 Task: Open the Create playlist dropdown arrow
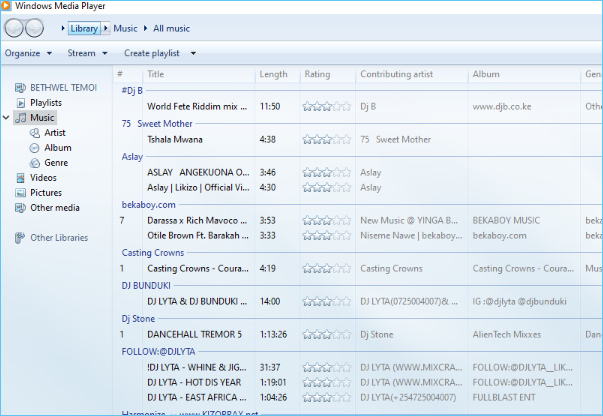click(x=193, y=53)
